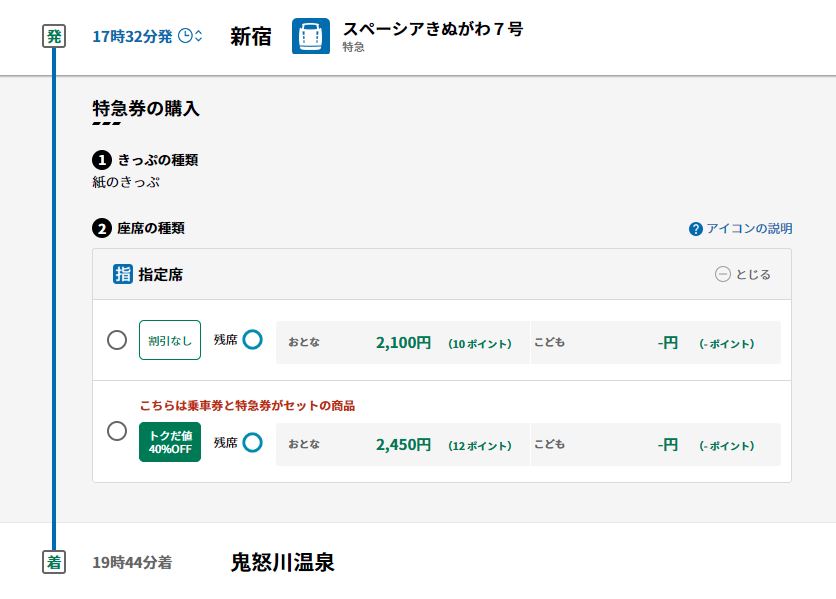Click seat availability circle for 割引なし
Screen dimensions: 836x599
click(x=252, y=340)
